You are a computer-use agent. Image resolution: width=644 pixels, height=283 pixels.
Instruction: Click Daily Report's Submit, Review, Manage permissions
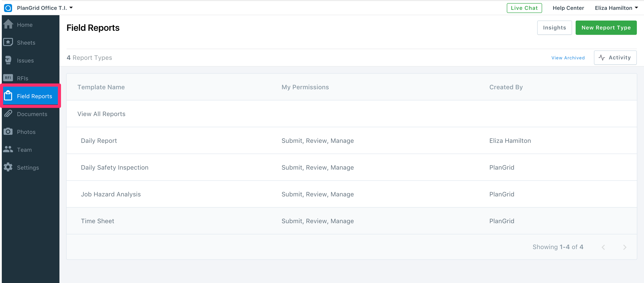pos(318,141)
